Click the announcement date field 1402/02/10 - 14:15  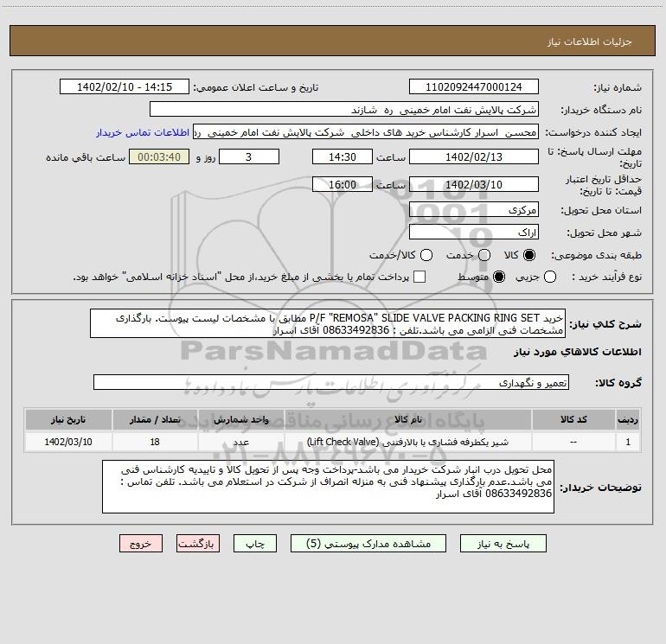pos(125,87)
